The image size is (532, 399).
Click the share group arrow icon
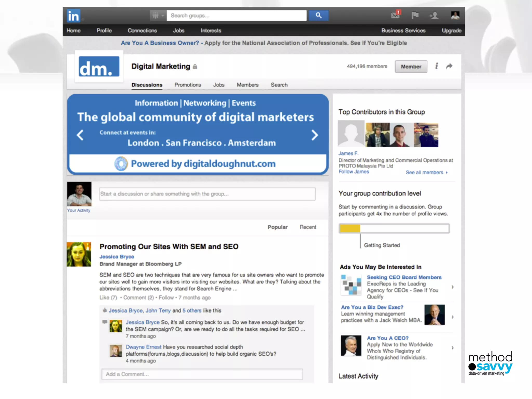click(x=449, y=66)
